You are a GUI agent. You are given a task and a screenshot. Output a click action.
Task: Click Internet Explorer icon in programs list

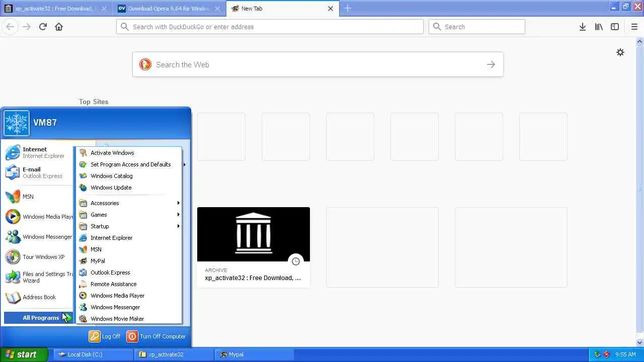[x=83, y=238]
